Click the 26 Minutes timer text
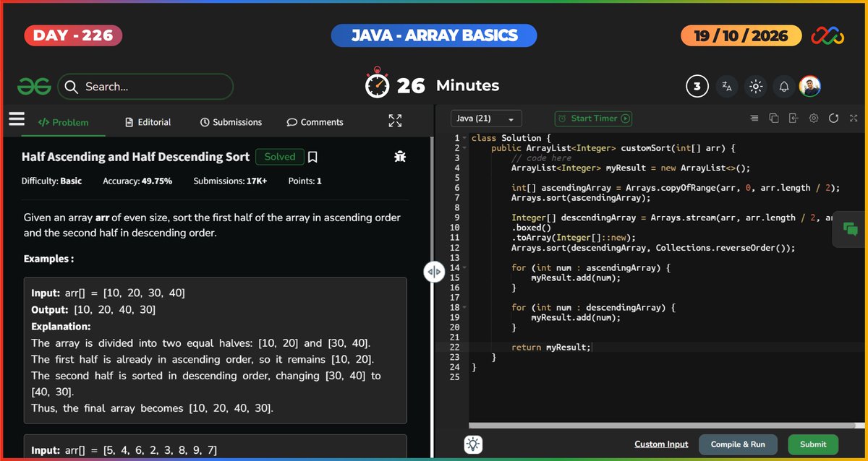The image size is (868, 461). pyautogui.click(x=448, y=86)
